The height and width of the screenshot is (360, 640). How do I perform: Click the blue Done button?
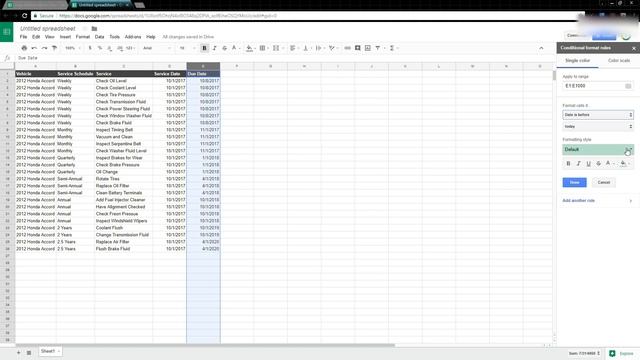pyautogui.click(x=574, y=182)
